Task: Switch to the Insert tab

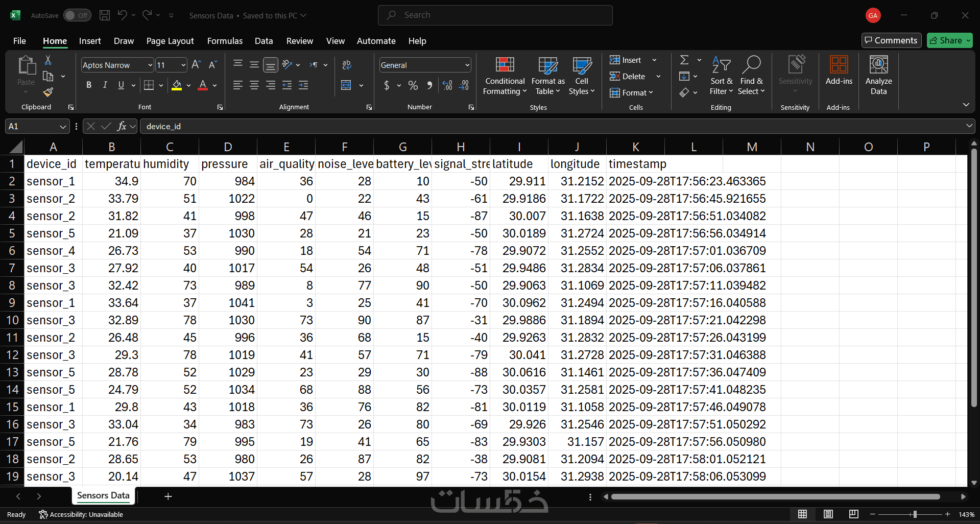Action: (90, 41)
